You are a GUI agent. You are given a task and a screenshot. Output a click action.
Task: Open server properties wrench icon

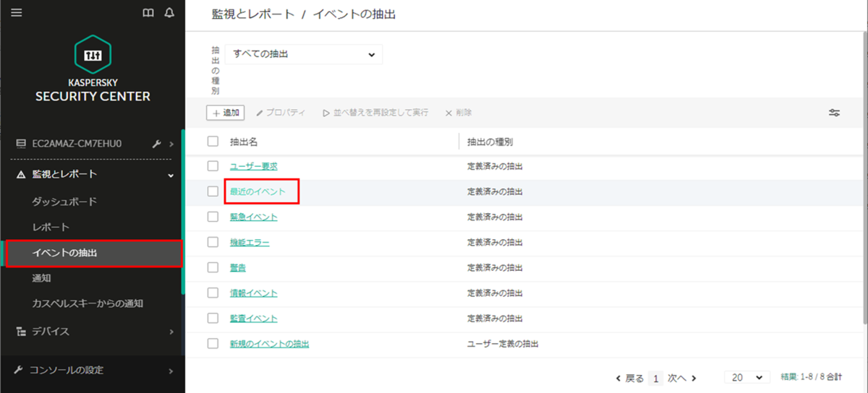pos(157,144)
